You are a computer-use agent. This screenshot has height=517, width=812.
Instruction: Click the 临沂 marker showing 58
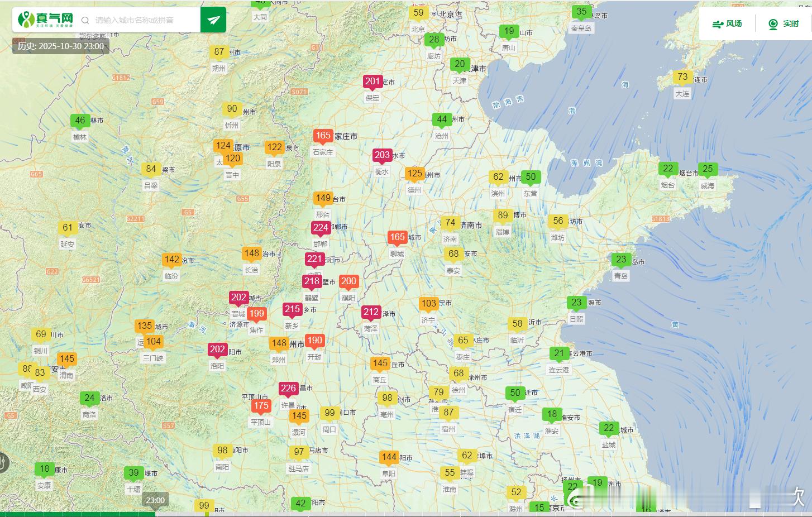pos(517,324)
